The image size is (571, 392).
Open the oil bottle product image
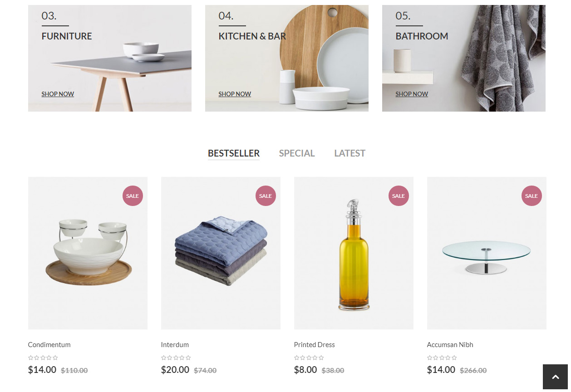coord(354,253)
